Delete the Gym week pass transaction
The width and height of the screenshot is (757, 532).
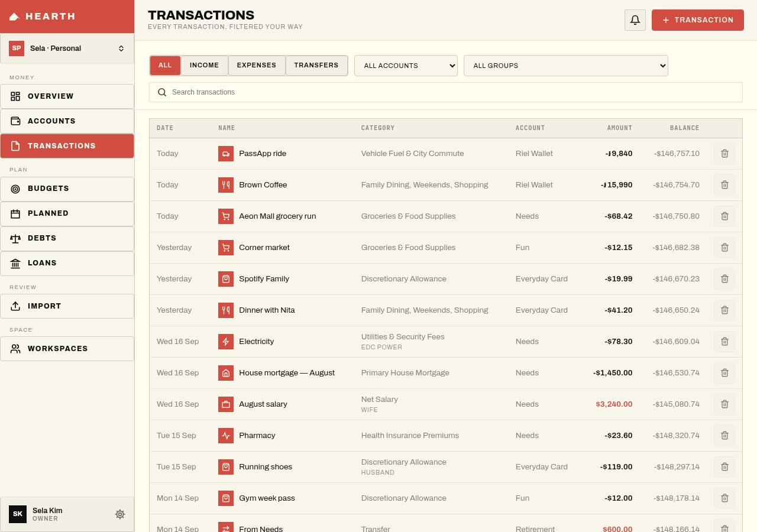click(724, 498)
